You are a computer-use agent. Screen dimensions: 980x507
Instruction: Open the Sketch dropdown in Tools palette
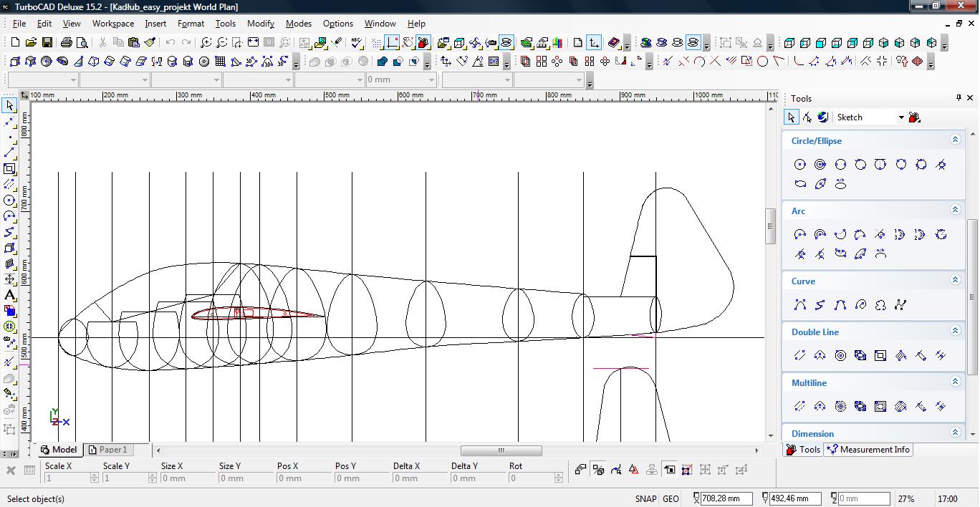click(900, 117)
